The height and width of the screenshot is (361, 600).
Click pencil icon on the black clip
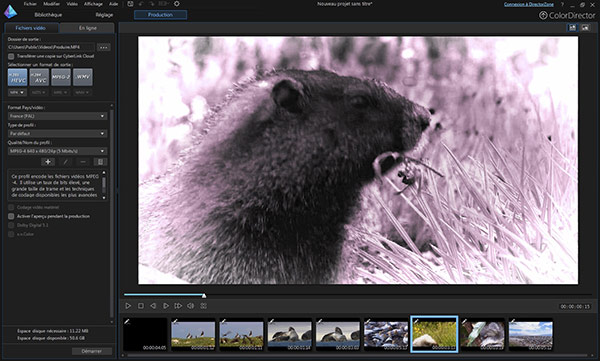point(127,322)
